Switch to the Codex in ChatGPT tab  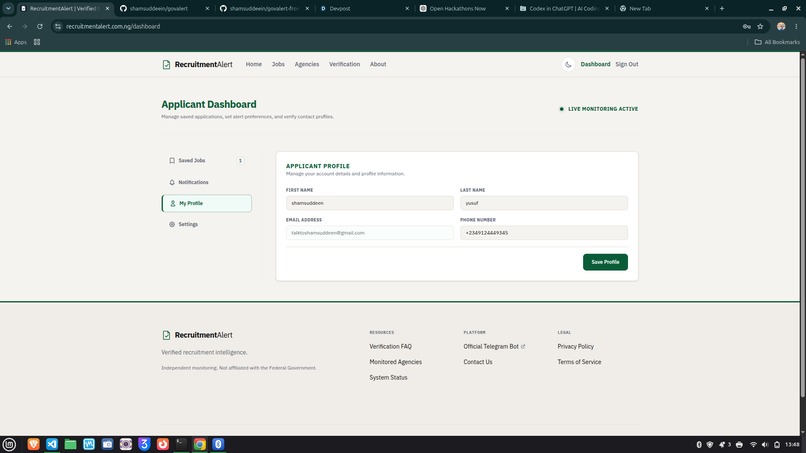(564, 8)
